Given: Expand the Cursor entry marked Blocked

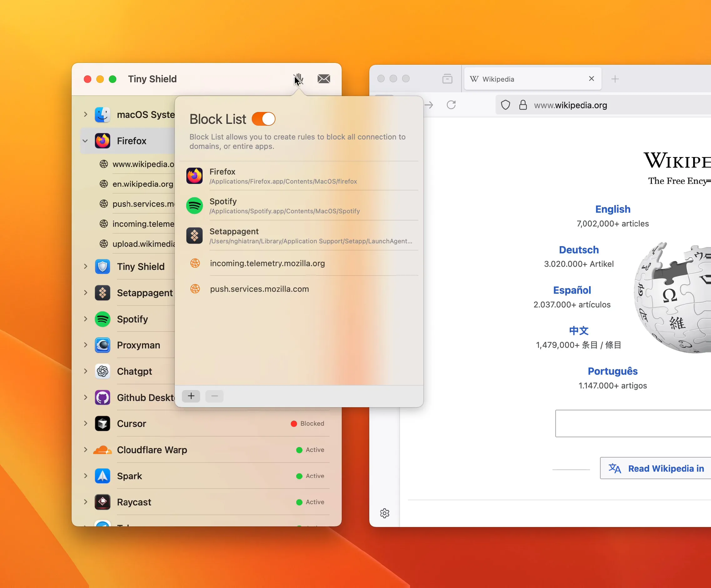Looking at the screenshot, I should (85, 424).
